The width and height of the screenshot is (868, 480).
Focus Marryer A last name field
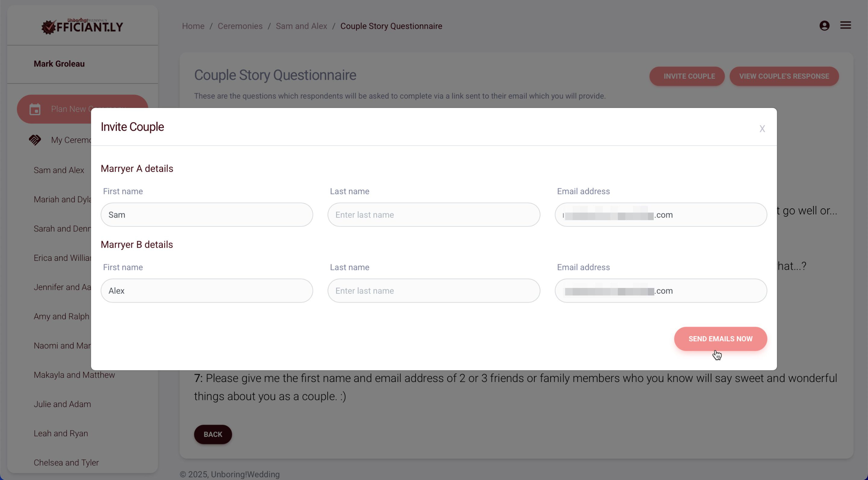(x=433, y=215)
